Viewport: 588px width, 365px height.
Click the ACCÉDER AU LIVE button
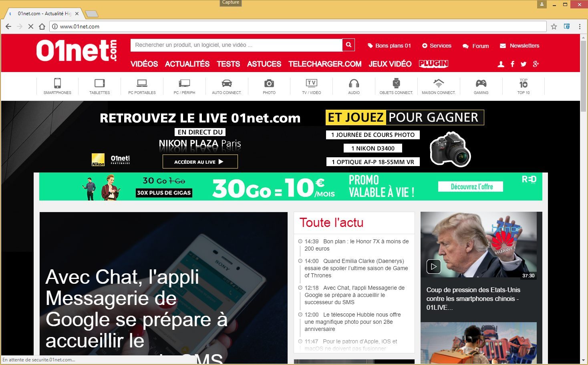pos(200,162)
